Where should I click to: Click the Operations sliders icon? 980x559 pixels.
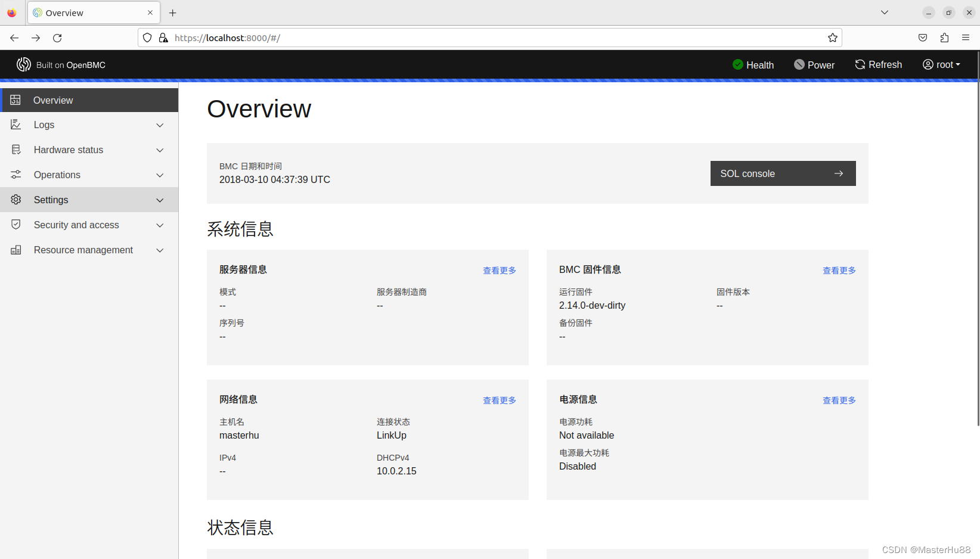(x=15, y=175)
